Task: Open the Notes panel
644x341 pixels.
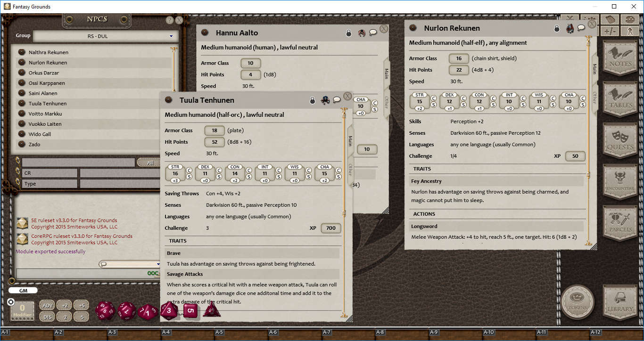Action: tap(620, 58)
